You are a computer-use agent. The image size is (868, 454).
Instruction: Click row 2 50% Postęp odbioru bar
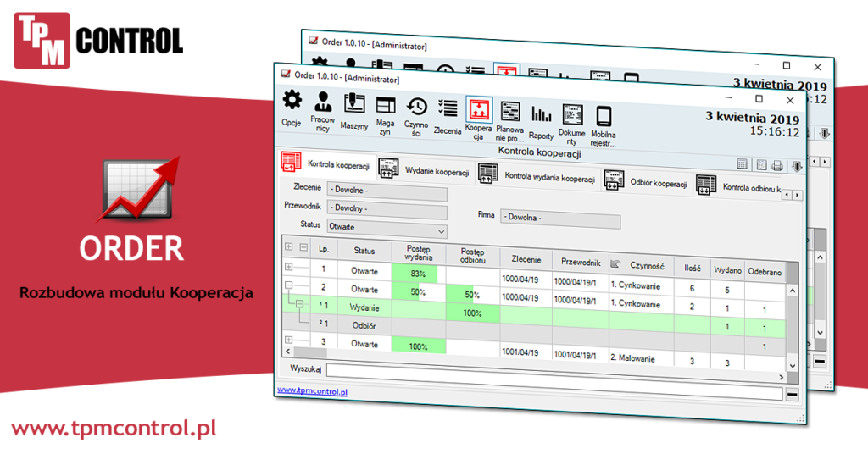pyautogui.click(x=473, y=294)
